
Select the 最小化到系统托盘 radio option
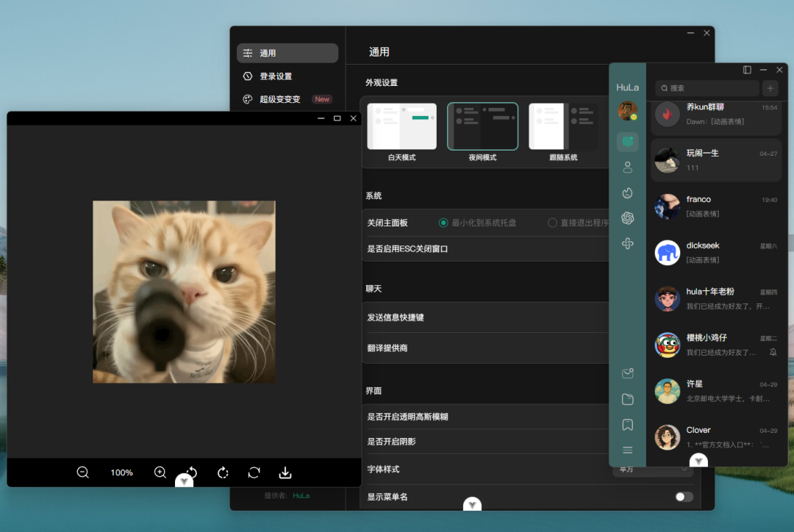point(443,223)
